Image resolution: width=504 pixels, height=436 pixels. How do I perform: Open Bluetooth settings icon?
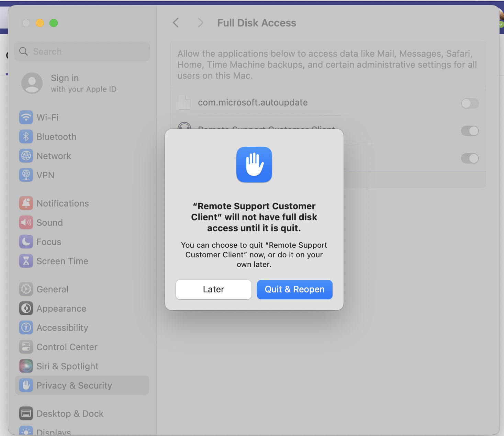(x=26, y=137)
